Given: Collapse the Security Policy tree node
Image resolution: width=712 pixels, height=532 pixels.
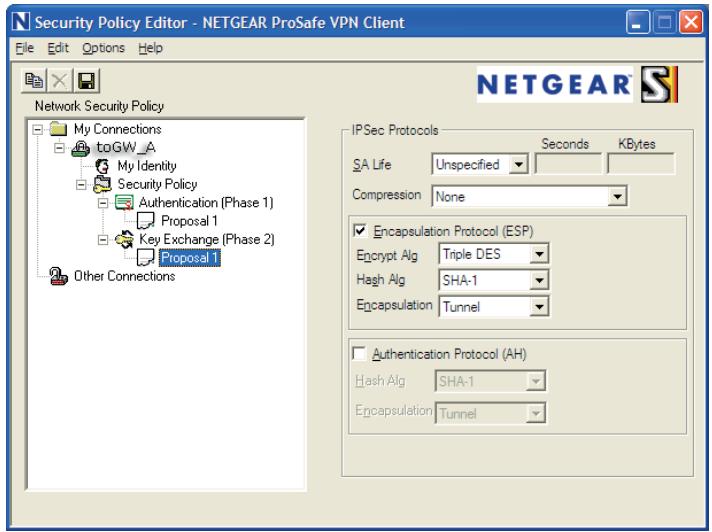Looking at the screenshot, I should 81,185.
